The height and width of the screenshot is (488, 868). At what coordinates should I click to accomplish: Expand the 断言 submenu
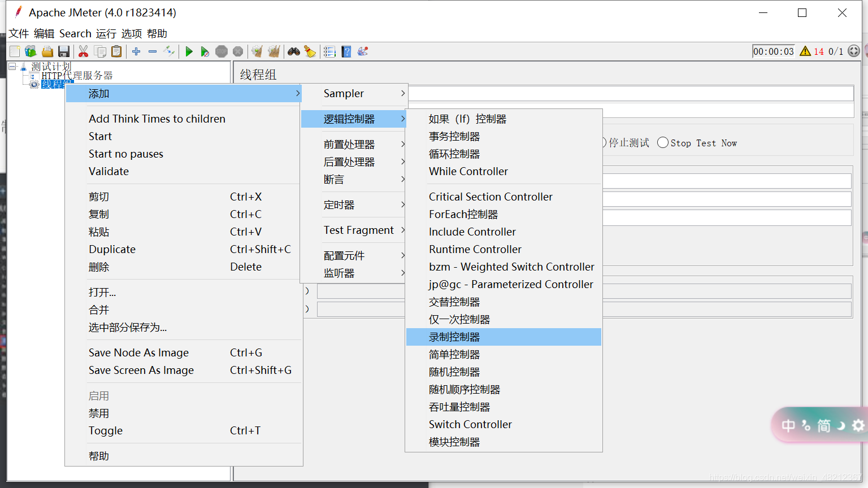(x=353, y=179)
